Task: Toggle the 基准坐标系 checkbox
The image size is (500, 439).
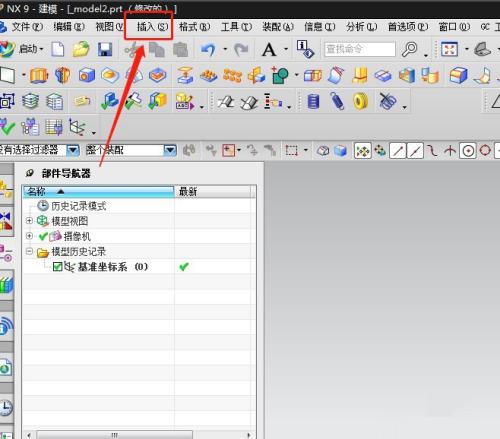Action: tap(57, 267)
